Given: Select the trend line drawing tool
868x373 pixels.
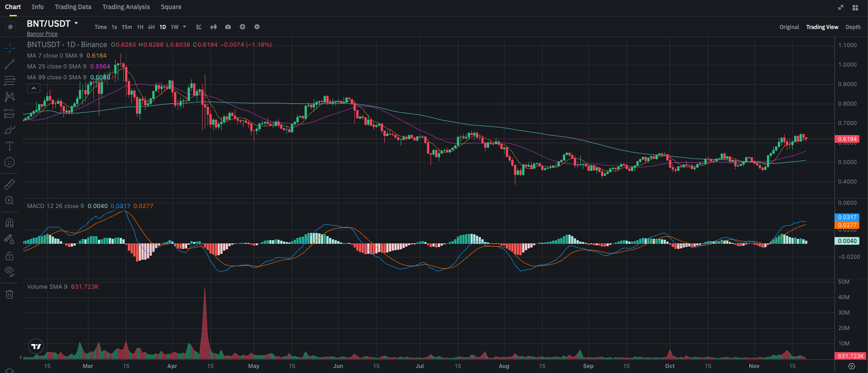Looking at the screenshot, I should (x=10, y=64).
